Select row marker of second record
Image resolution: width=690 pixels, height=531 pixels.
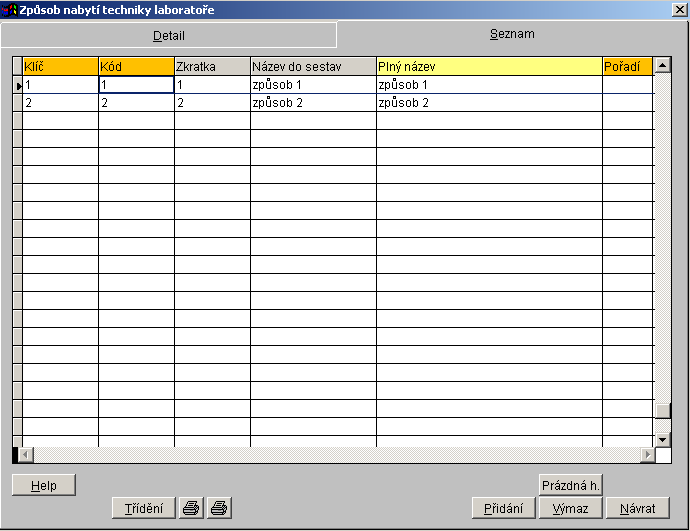pyautogui.click(x=17, y=103)
